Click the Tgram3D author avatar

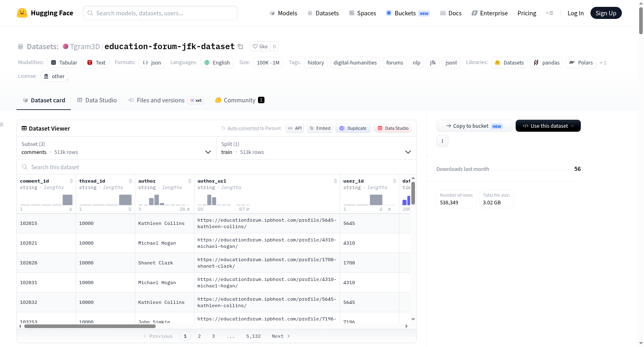66,46
